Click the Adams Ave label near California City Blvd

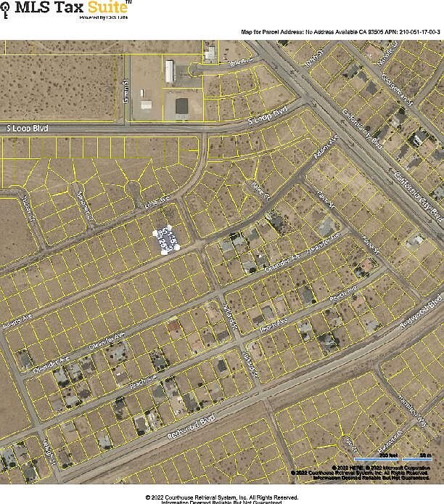coord(326,146)
